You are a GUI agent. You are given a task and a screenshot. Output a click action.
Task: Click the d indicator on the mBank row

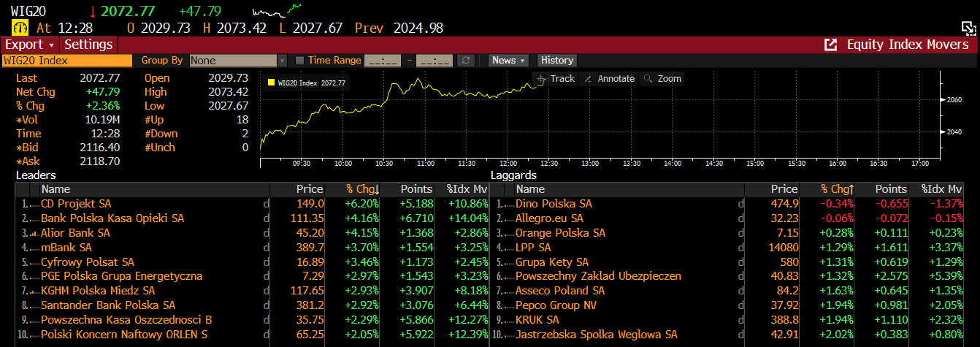click(x=266, y=248)
